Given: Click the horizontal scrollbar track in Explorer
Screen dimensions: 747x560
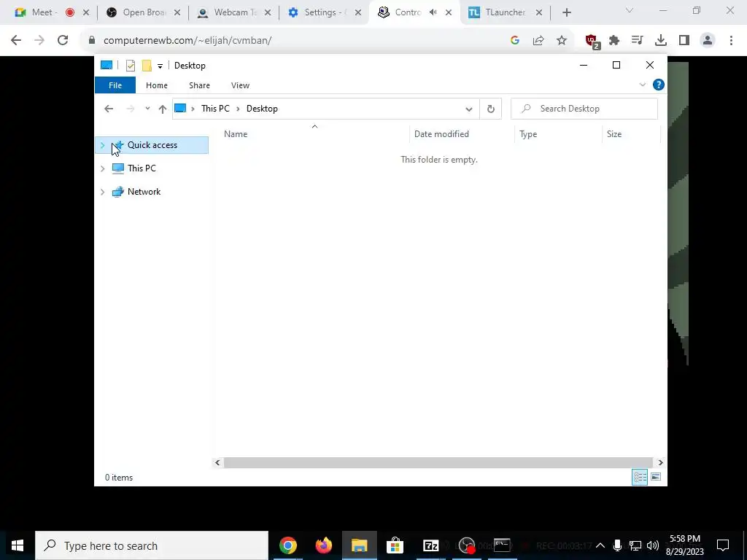Looking at the screenshot, I should pyautogui.click(x=438, y=462).
